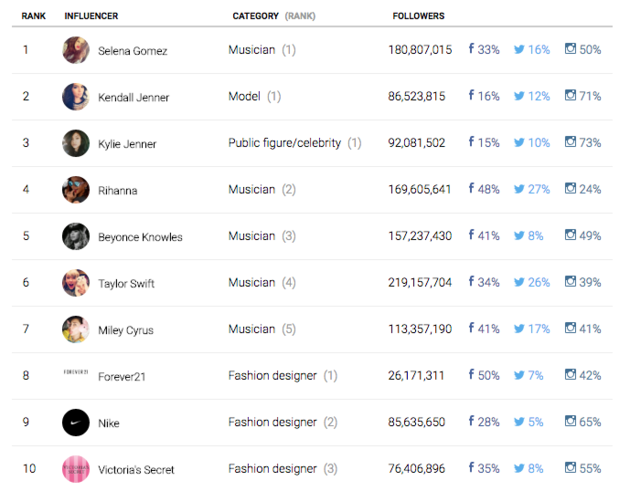The width and height of the screenshot is (630, 491).
Task: Select Rihanna's 48% Facebook share
Action: 489,189
